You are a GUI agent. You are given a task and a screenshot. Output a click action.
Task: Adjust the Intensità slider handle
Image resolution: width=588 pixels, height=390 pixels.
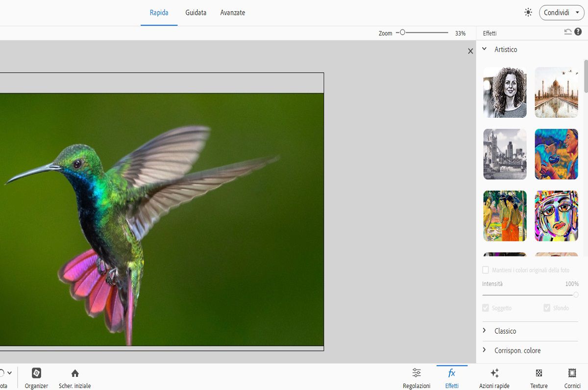576,295
